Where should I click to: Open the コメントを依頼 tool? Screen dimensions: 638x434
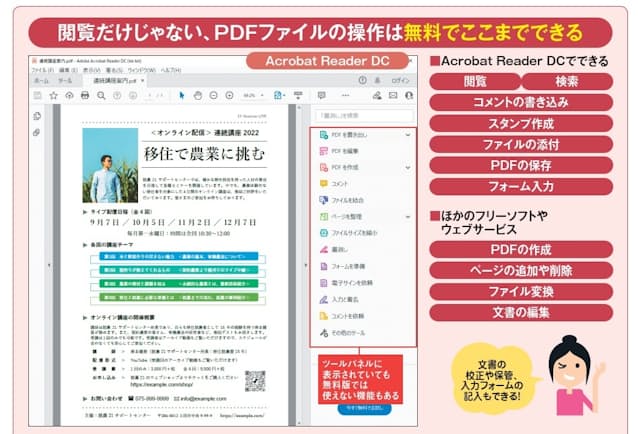click(342, 316)
